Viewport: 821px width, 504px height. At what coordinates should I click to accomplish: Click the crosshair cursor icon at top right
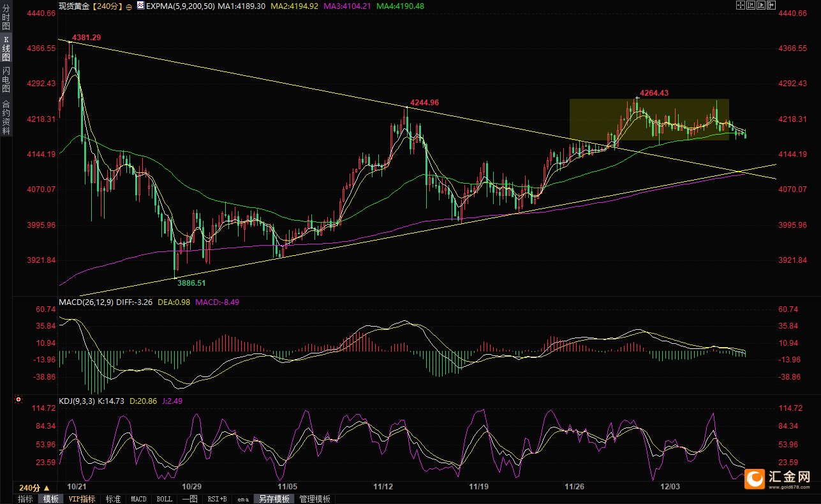(741, 5)
